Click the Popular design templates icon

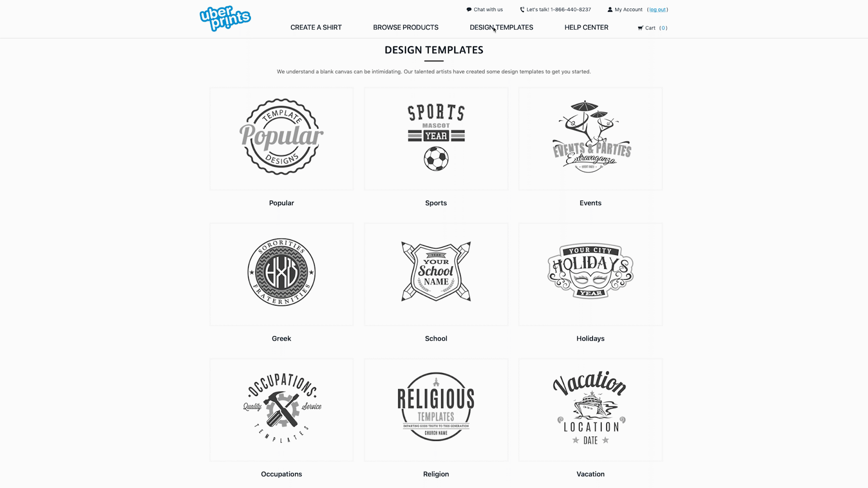point(281,138)
